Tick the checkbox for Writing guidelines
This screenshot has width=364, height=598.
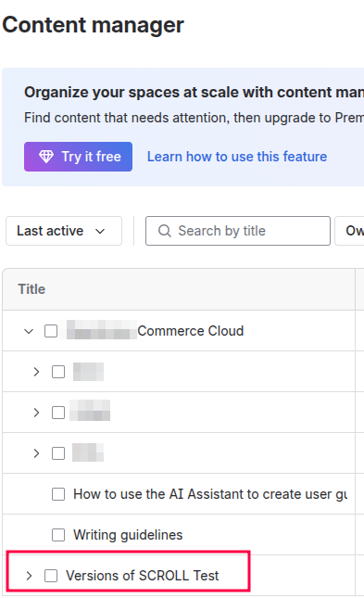pyautogui.click(x=58, y=535)
